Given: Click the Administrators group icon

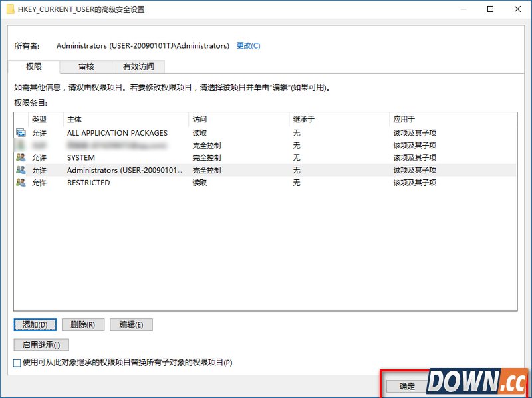Looking at the screenshot, I should click(x=20, y=170).
